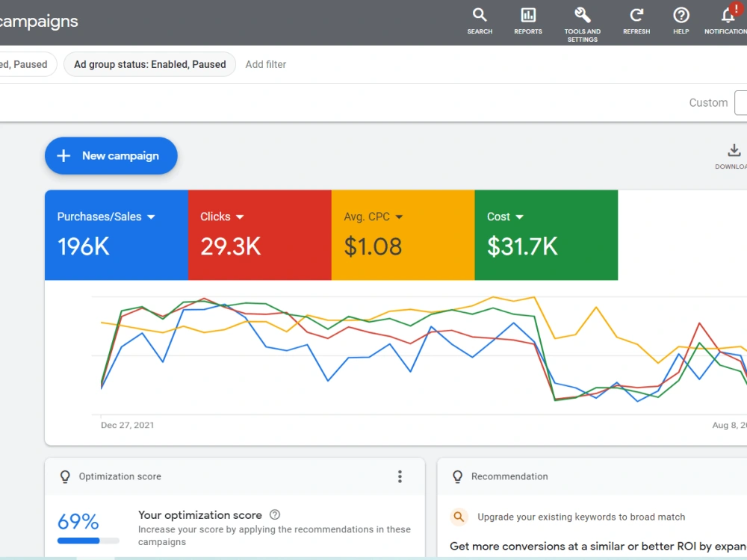Viewport: 747px width, 560px height.
Task: Click 'Get more conversions' recommendation text
Action: [x=598, y=547]
